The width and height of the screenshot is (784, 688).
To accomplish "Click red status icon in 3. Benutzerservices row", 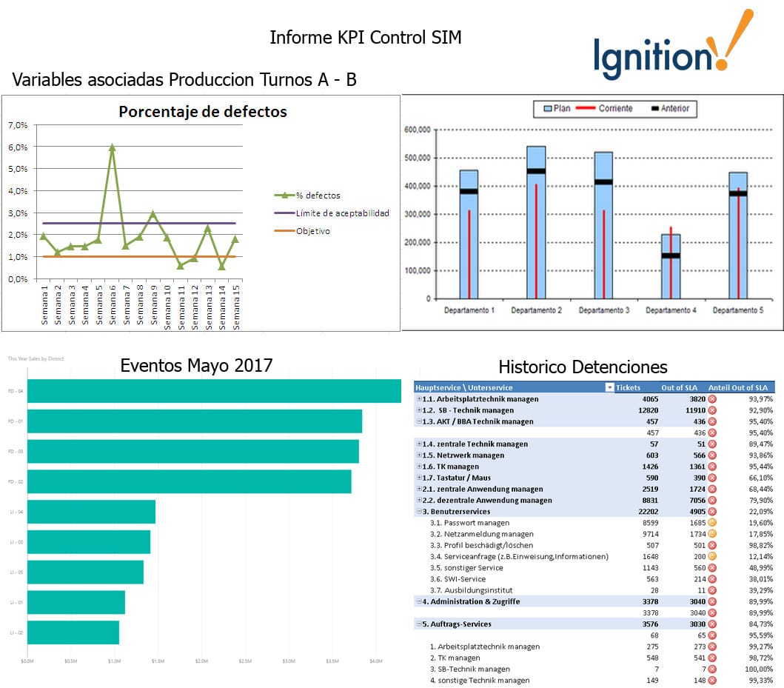I will click(712, 512).
